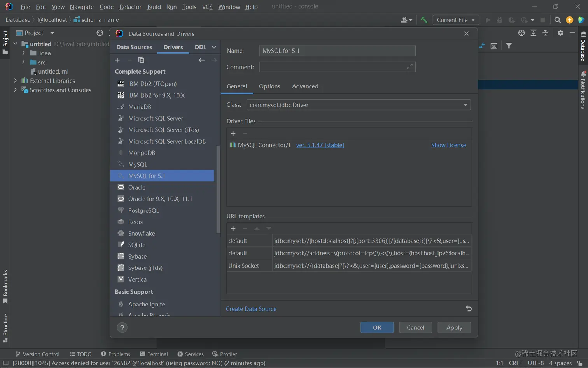
Task: Click the Comment input field
Action: [337, 67]
